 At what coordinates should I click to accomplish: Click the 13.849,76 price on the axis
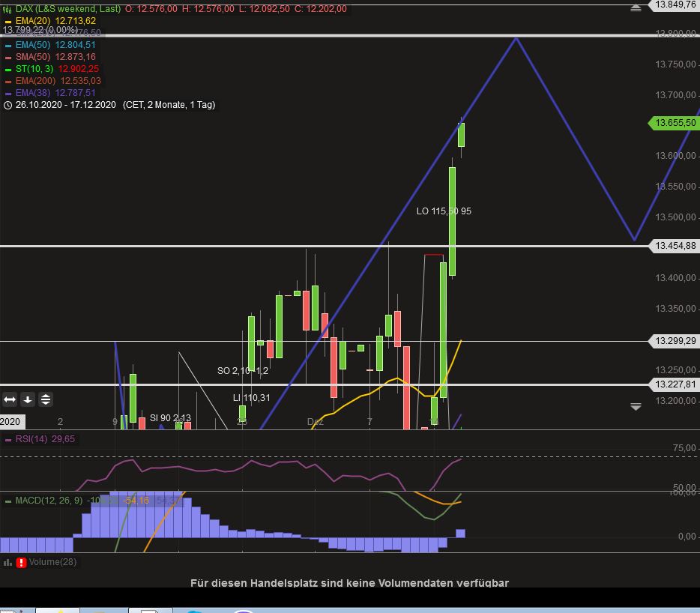coord(672,7)
